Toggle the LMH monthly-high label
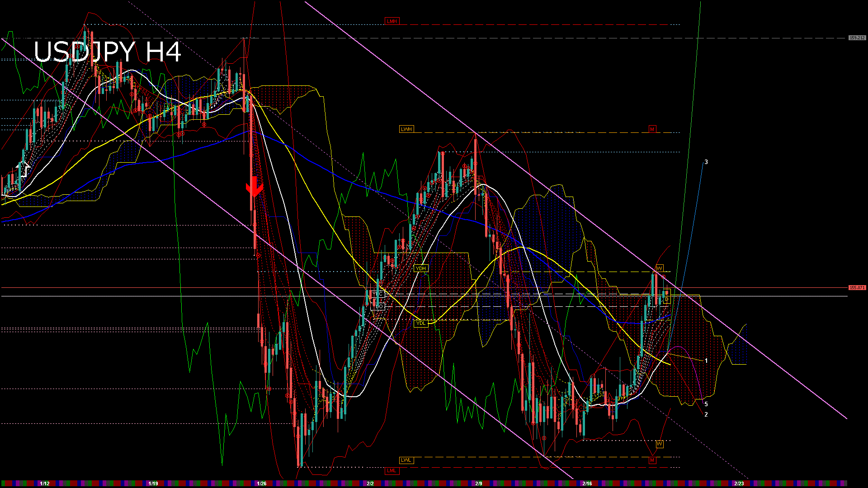 click(x=392, y=20)
